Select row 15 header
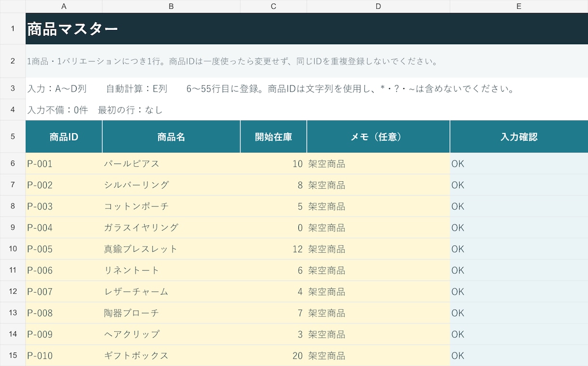The height and width of the screenshot is (366, 588). click(x=13, y=355)
